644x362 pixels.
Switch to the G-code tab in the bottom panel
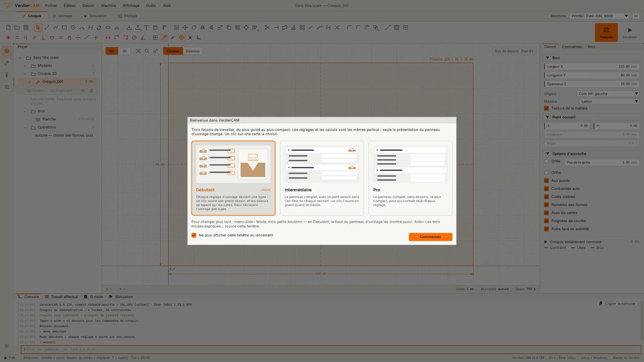pos(94,297)
